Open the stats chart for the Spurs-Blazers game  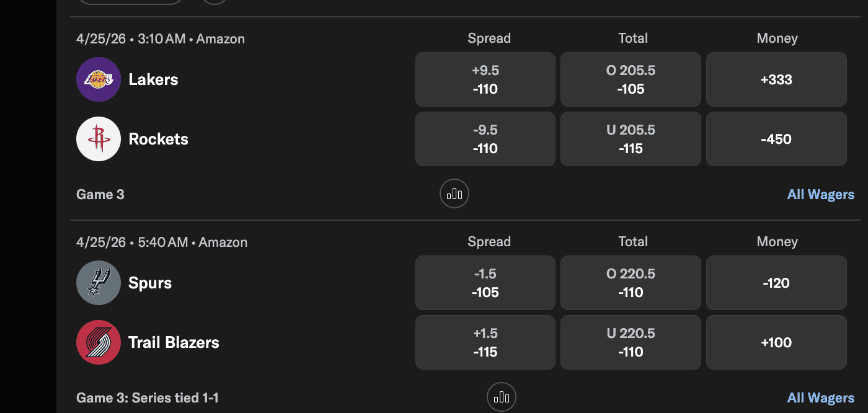pos(502,397)
